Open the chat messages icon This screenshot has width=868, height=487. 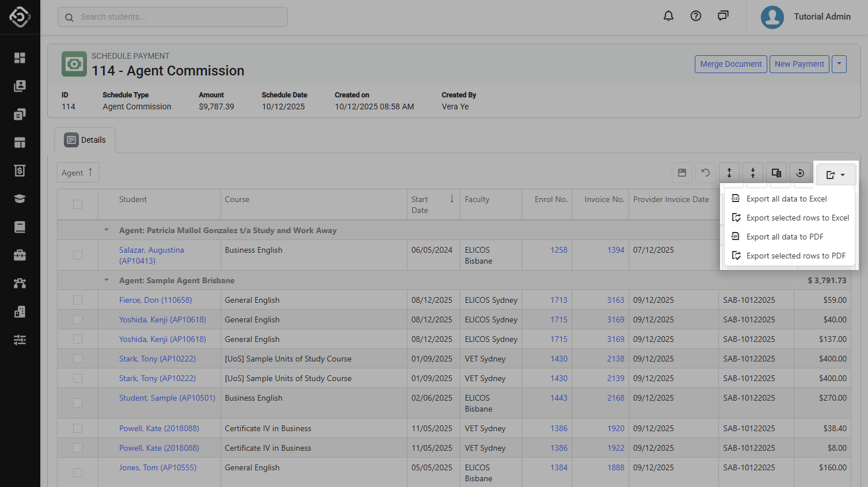click(723, 16)
